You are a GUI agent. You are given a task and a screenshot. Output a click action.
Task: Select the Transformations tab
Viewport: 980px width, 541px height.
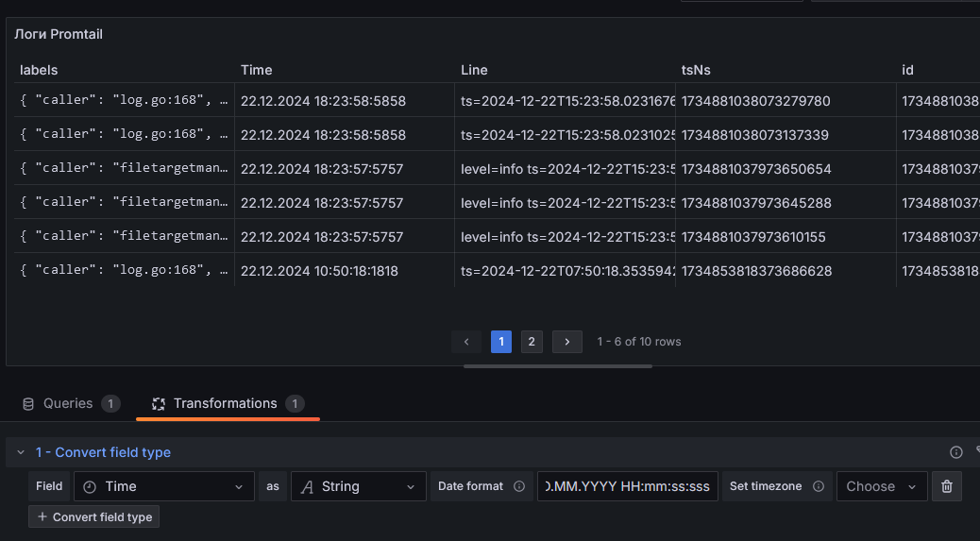pyautogui.click(x=228, y=403)
